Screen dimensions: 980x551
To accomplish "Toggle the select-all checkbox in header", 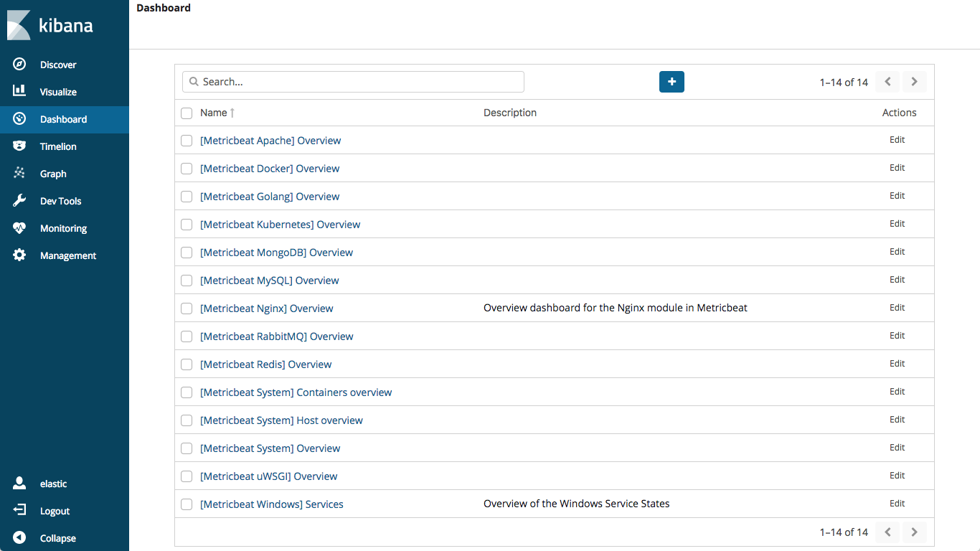I will pos(187,113).
